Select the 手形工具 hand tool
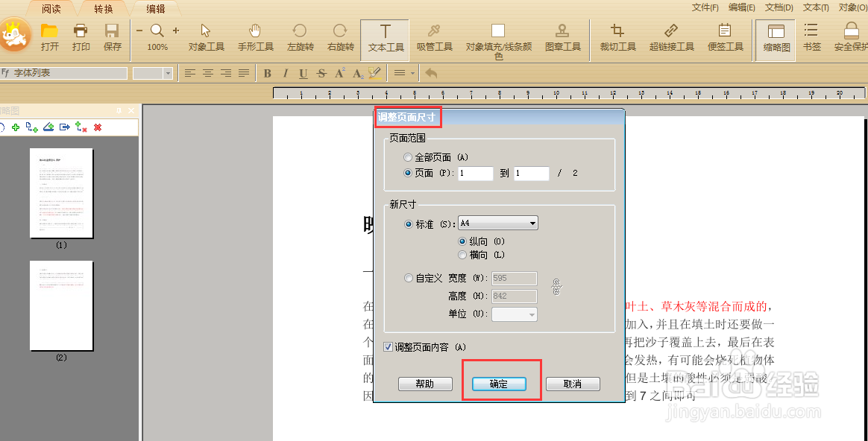Image resolution: width=868 pixels, height=441 pixels. [255, 36]
